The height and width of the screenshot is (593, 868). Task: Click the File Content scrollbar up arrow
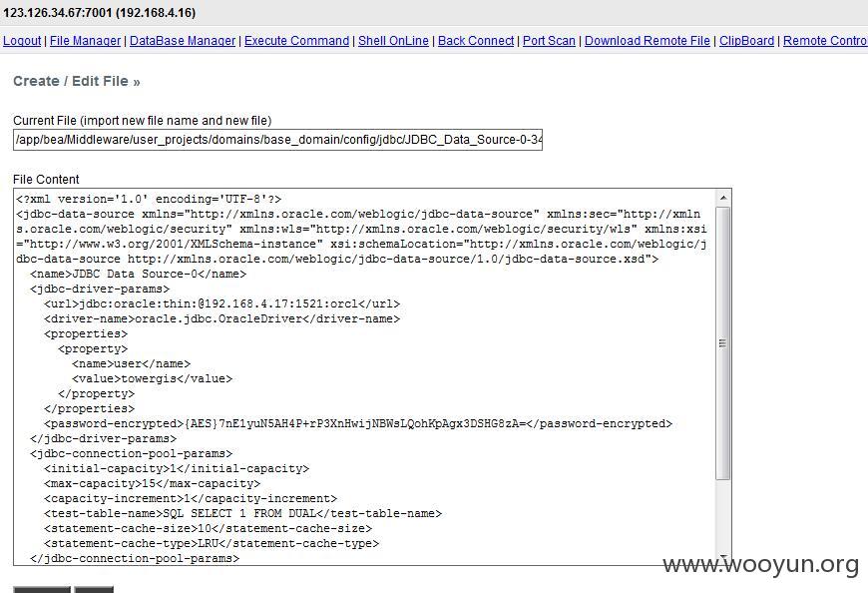[x=723, y=198]
